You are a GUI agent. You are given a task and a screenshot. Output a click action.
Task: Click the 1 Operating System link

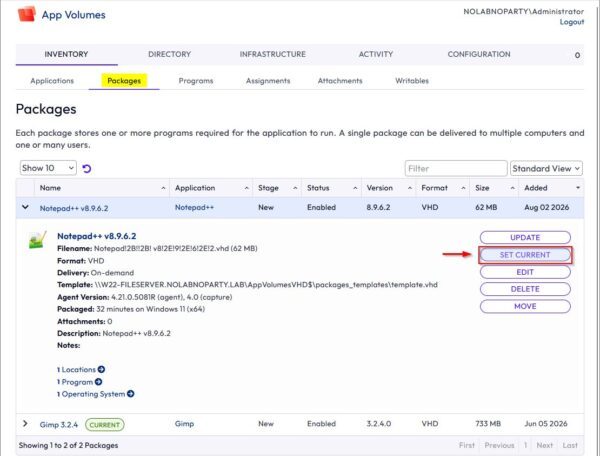[91, 394]
